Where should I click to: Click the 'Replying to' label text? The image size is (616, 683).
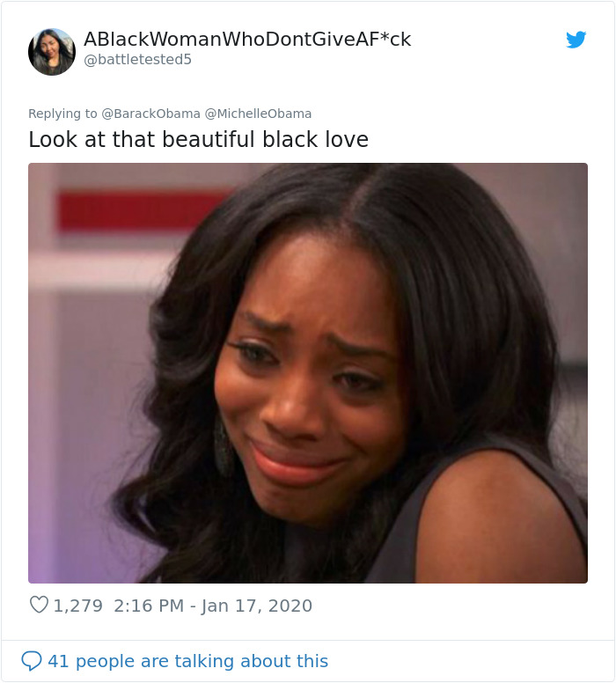coord(62,114)
